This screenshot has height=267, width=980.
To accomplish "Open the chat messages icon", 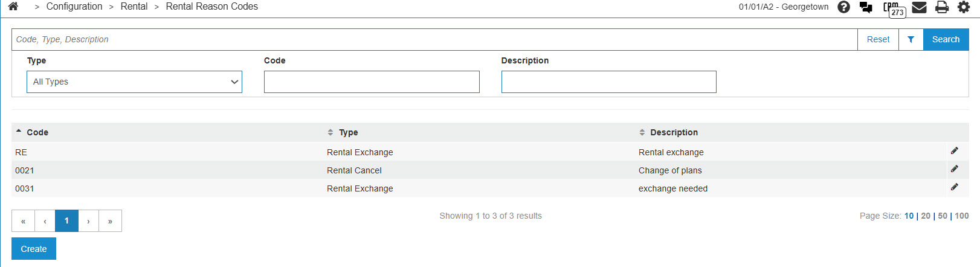I will click(866, 7).
